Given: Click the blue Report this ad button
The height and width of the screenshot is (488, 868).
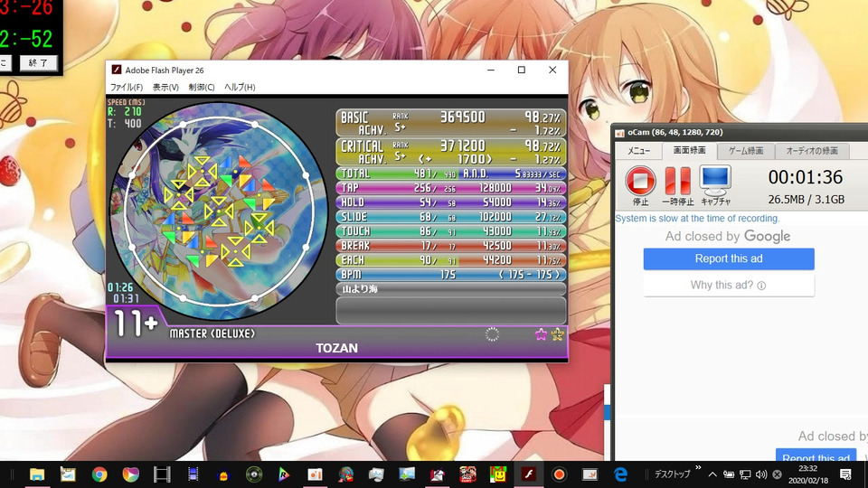Looking at the screenshot, I should [729, 258].
